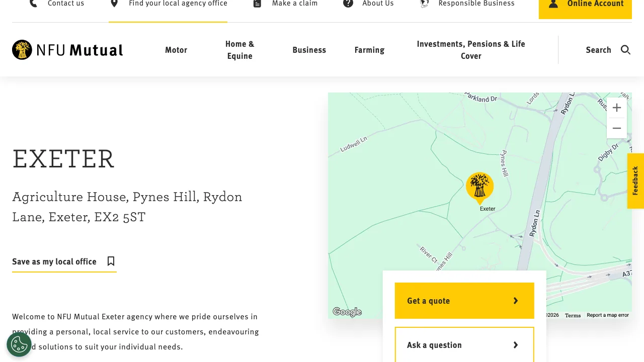Click the NFU Mutual wheatsheaf logo
Viewport: 644px width, 362px height.
pyautogui.click(x=22, y=50)
